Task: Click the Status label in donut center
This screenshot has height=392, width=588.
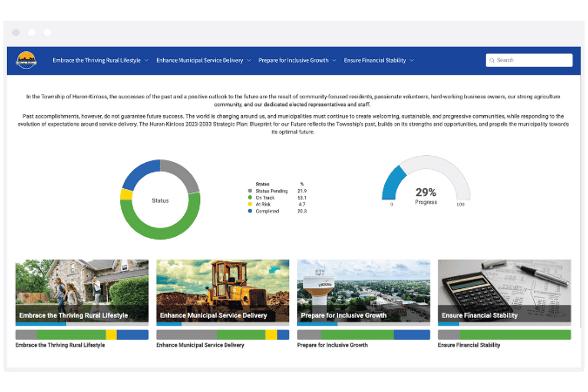Action: pos(160,200)
